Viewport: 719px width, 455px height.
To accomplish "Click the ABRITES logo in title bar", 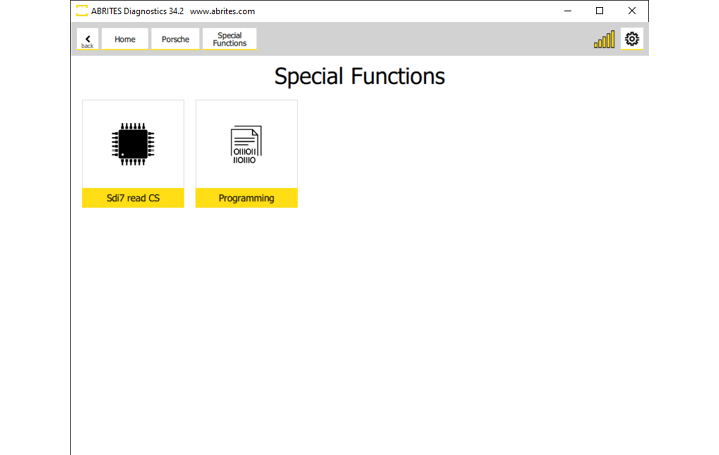I will [x=82, y=11].
